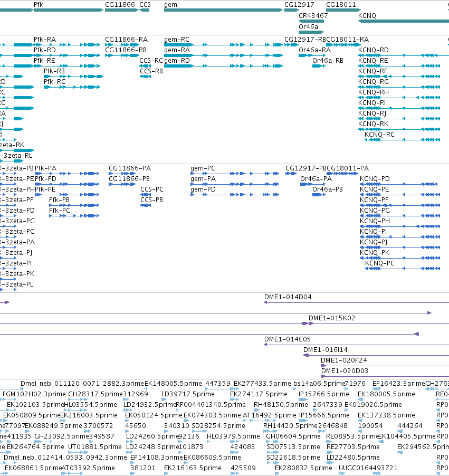The height and width of the screenshot is (476, 449).
Task: Select the Pfk-RC transcript label
Action: click(54, 82)
